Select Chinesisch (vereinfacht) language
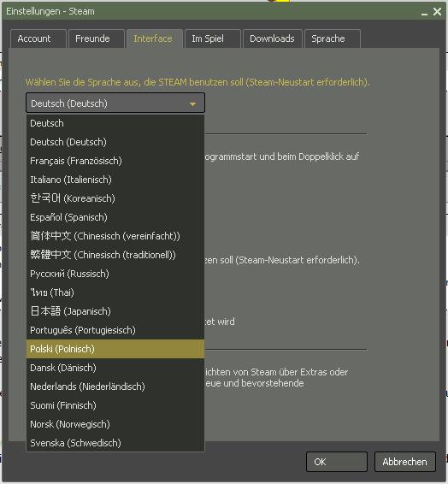This screenshot has height=484, width=448. [x=115, y=236]
